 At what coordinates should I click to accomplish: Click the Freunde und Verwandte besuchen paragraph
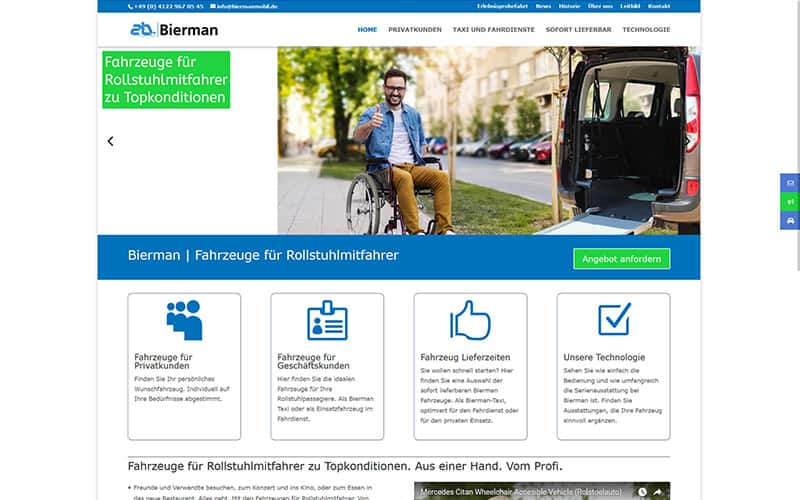250,492
